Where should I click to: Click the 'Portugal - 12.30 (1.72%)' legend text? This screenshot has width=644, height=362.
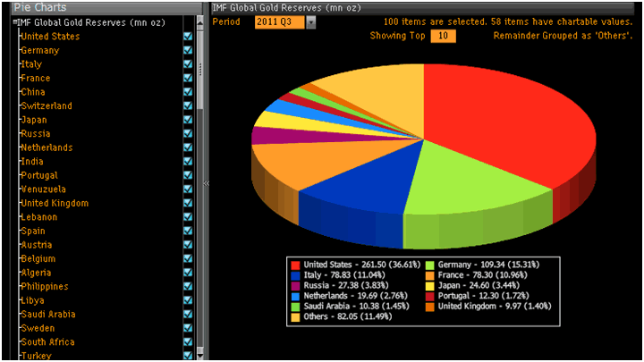point(483,296)
